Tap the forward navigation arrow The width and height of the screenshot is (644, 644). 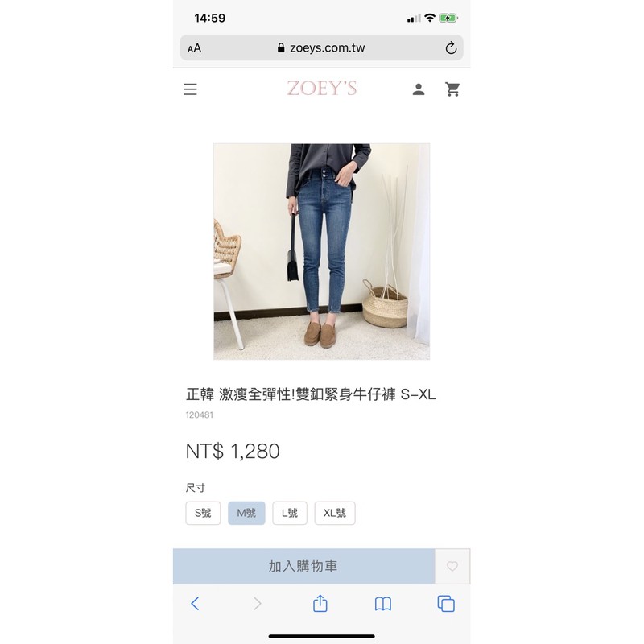click(x=258, y=603)
